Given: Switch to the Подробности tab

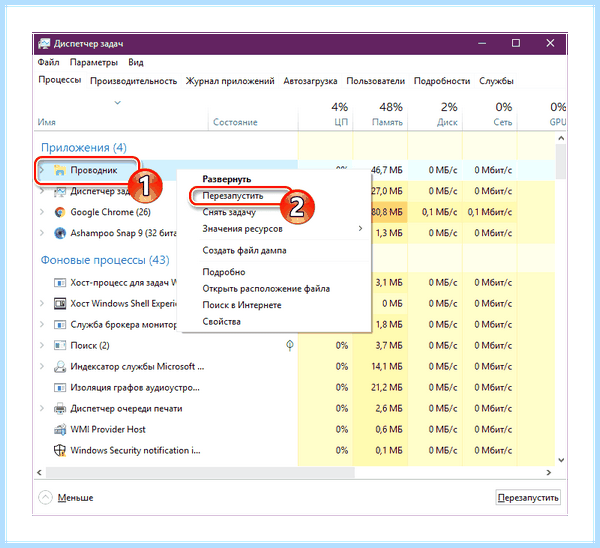Looking at the screenshot, I should coord(442,81).
